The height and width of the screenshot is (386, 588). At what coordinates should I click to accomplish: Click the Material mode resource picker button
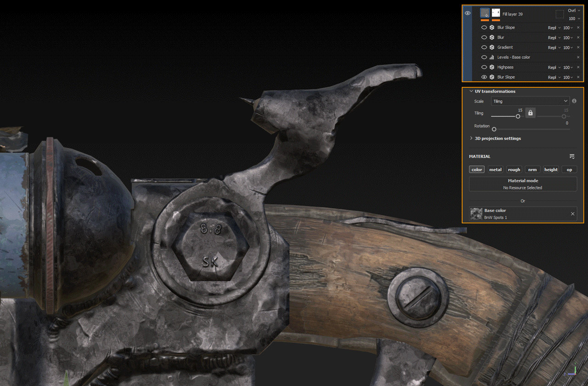pyautogui.click(x=523, y=184)
